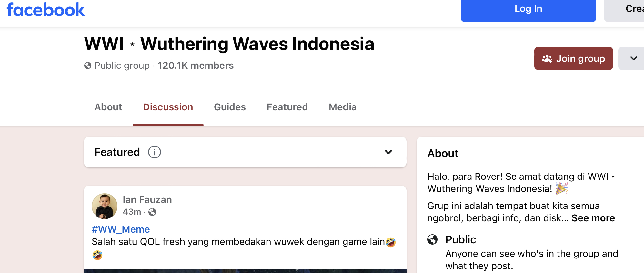Join the Wuthering Waves Indonesia group

coord(573,58)
